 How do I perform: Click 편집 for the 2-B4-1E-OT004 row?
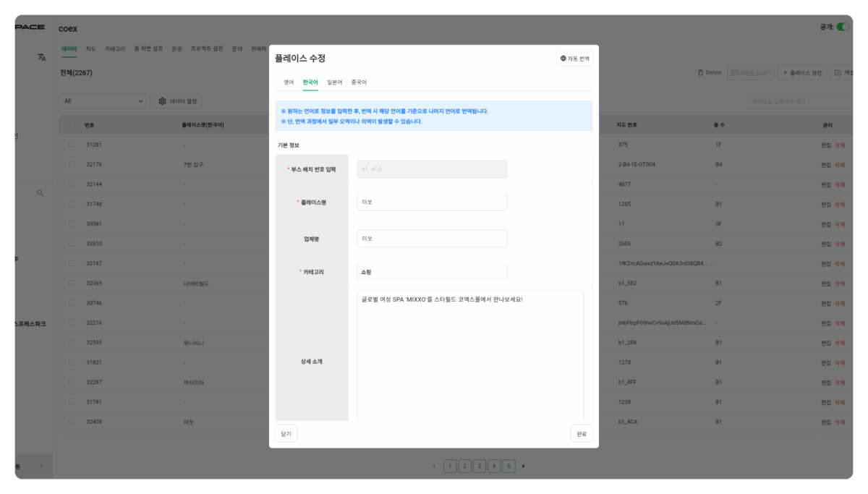[x=826, y=165]
